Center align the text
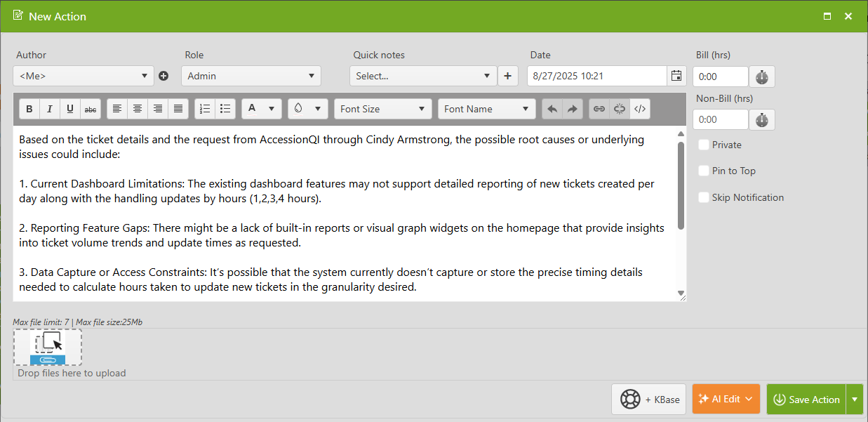 coord(138,109)
